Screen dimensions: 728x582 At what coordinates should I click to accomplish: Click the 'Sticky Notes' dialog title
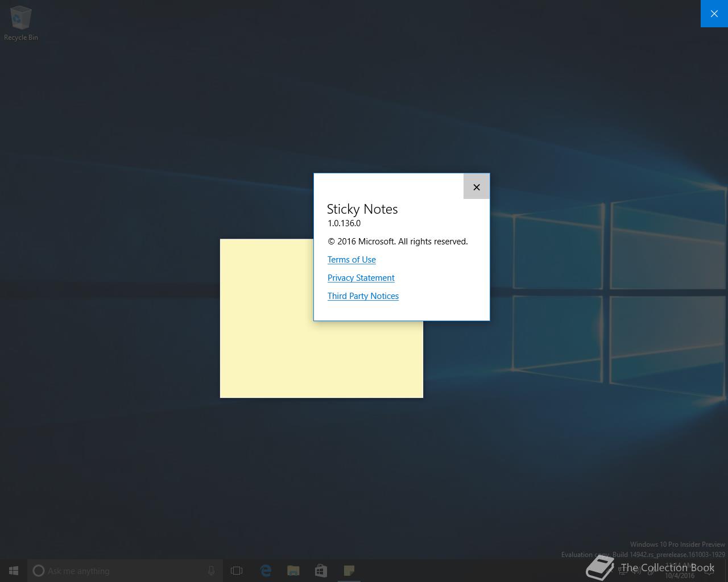362,209
